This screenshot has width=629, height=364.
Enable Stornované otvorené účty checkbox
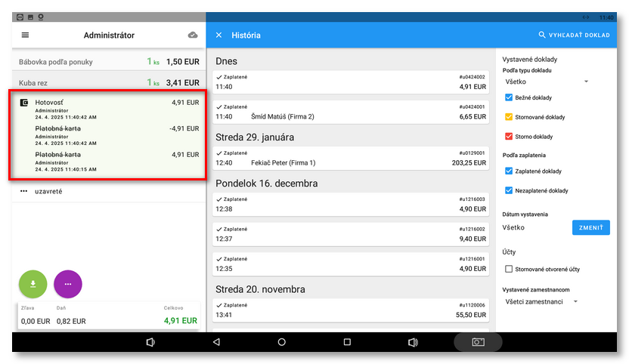click(x=509, y=269)
